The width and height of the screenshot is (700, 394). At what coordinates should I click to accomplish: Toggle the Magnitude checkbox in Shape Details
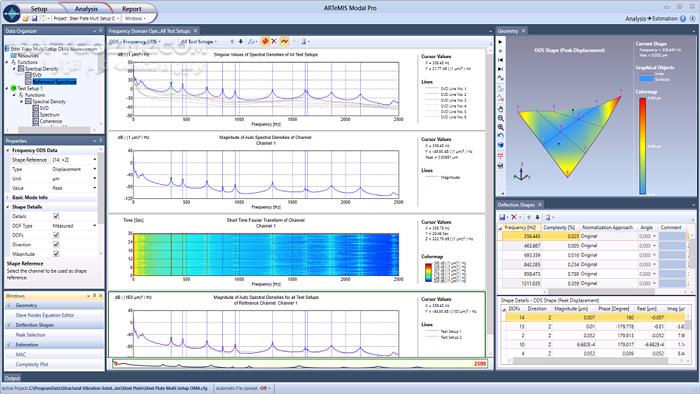(56, 254)
